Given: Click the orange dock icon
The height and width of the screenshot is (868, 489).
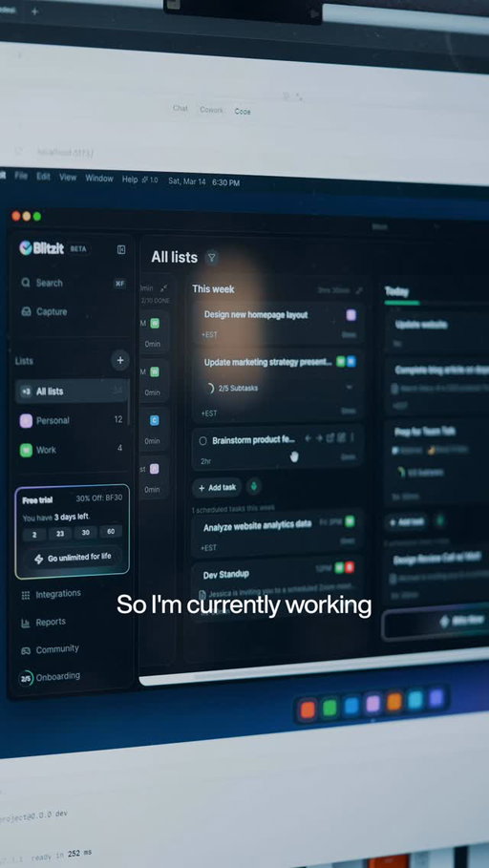Looking at the screenshot, I should point(394,702).
